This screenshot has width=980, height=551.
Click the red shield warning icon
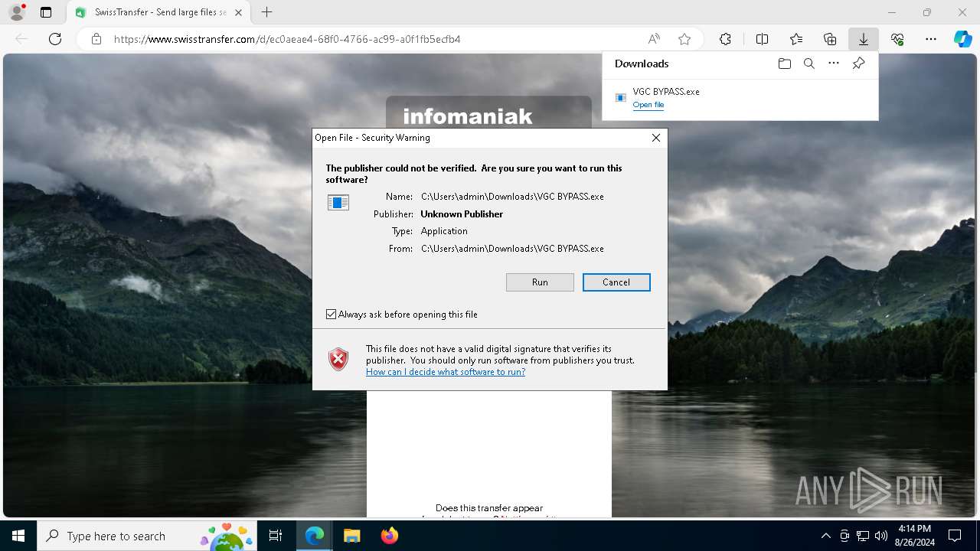(x=338, y=359)
